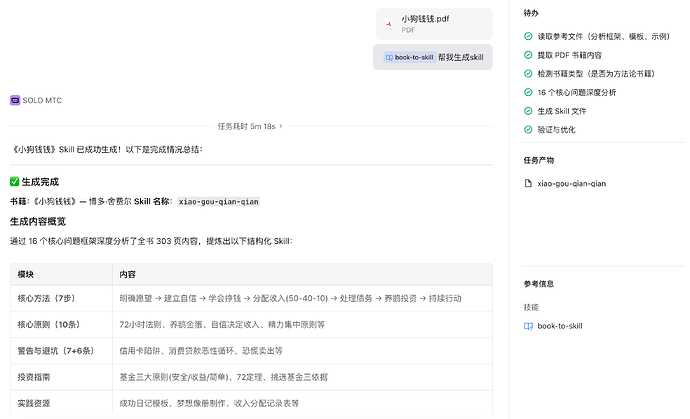The width and height of the screenshot is (690, 419).
Task: Open the 小狗钱钱.pdf attachment card
Action: (434, 24)
